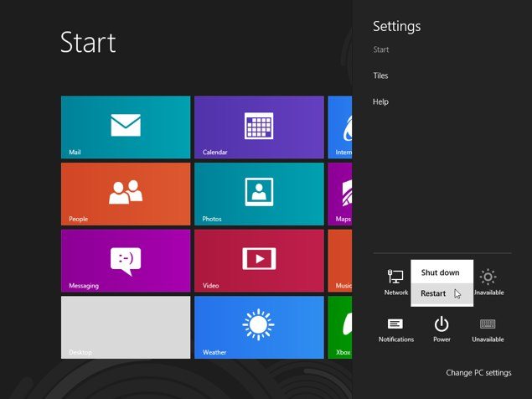Choose Shut down from power menu
The height and width of the screenshot is (399, 532).
pyautogui.click(x=442, y=272)
